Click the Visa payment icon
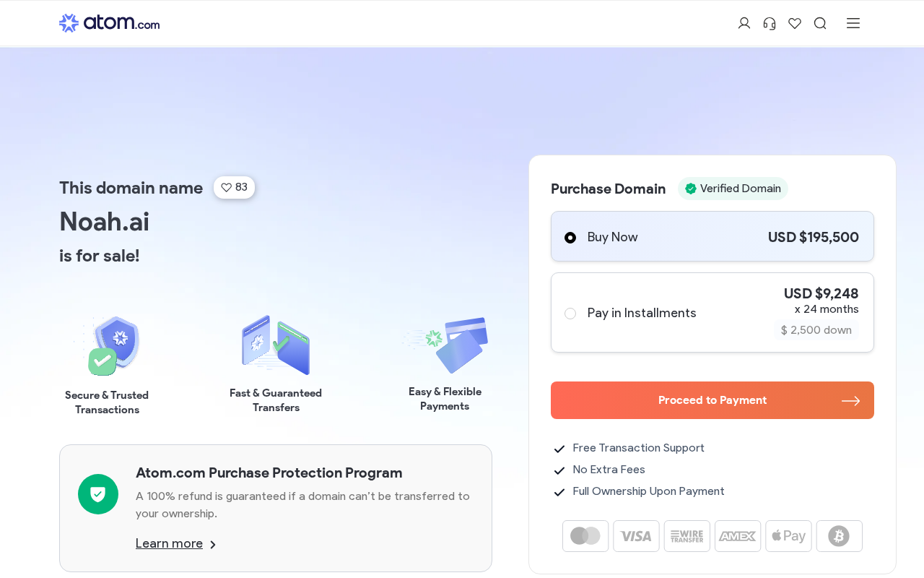 (x=636, y=536)
